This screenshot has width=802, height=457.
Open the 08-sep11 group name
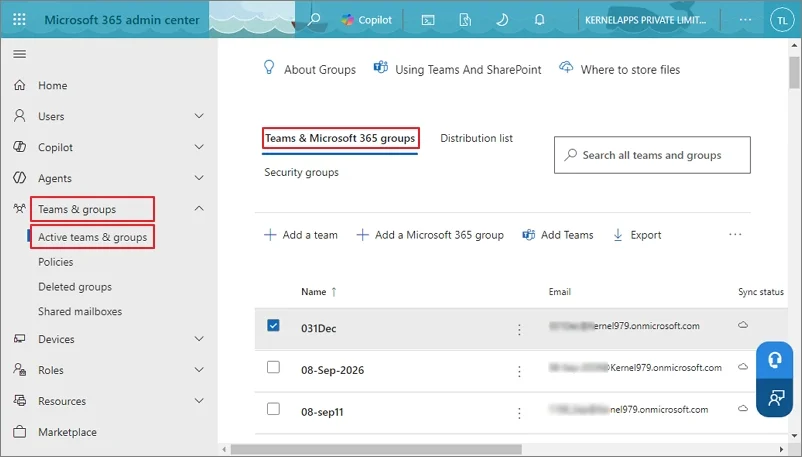tap(322, 412)
